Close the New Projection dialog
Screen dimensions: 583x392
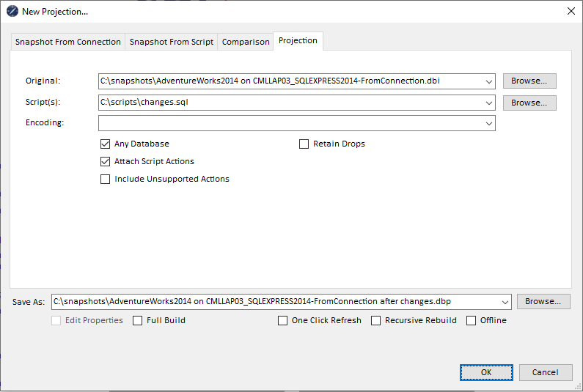[x=571, y=11]
